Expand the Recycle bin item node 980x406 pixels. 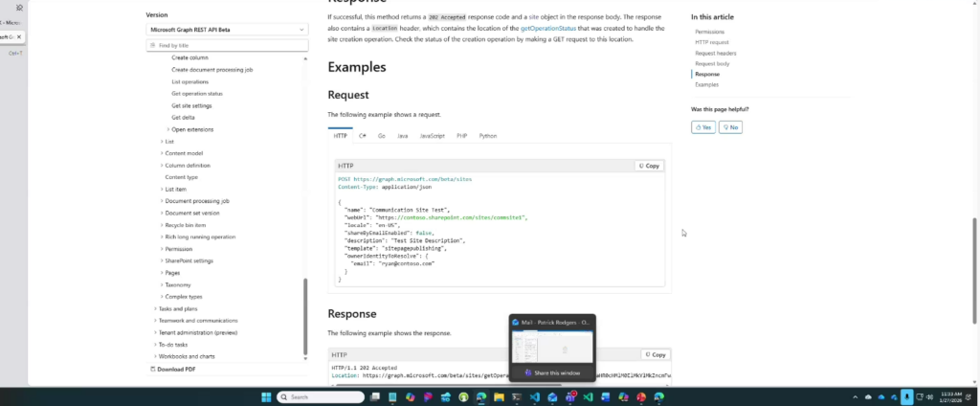tap(162, 225)
